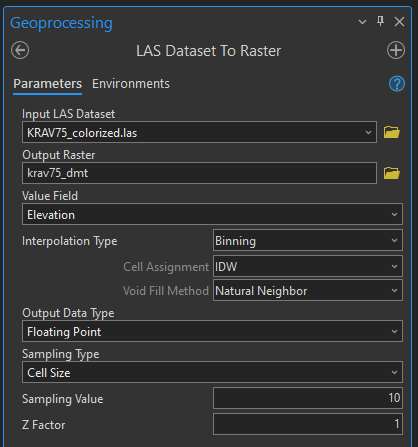Browse for Output Raster location with folder icon

click(x=392, y=173)
